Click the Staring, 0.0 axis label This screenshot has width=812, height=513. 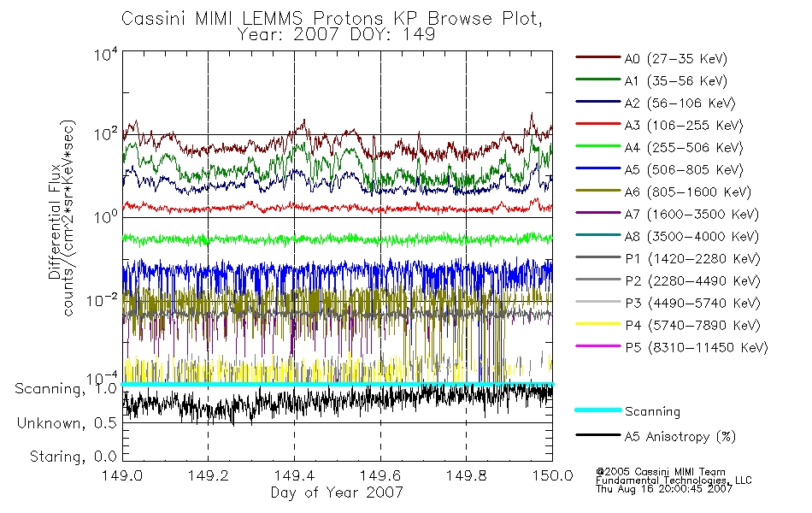pyautogui.click(x=74, y=457)
